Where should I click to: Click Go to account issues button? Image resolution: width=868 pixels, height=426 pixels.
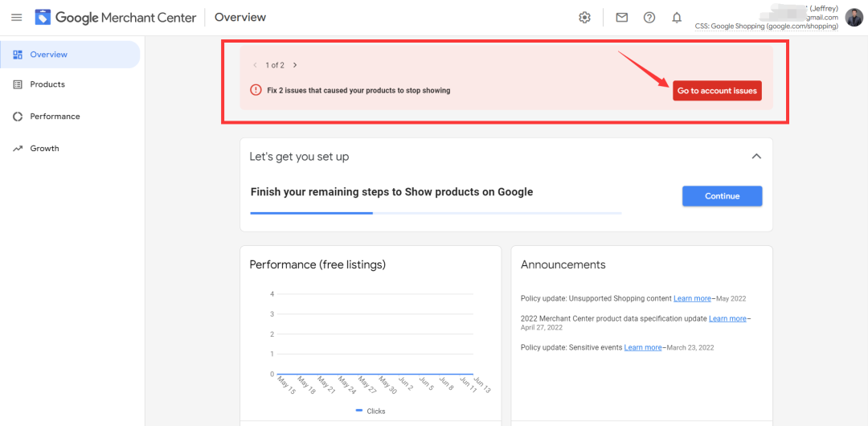718,91
